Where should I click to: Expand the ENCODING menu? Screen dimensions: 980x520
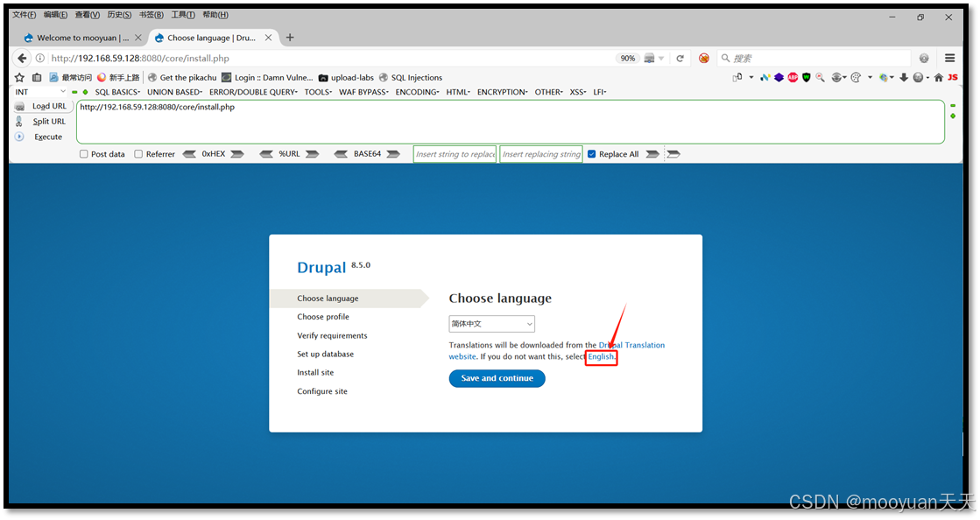click(x=418, y=92)
